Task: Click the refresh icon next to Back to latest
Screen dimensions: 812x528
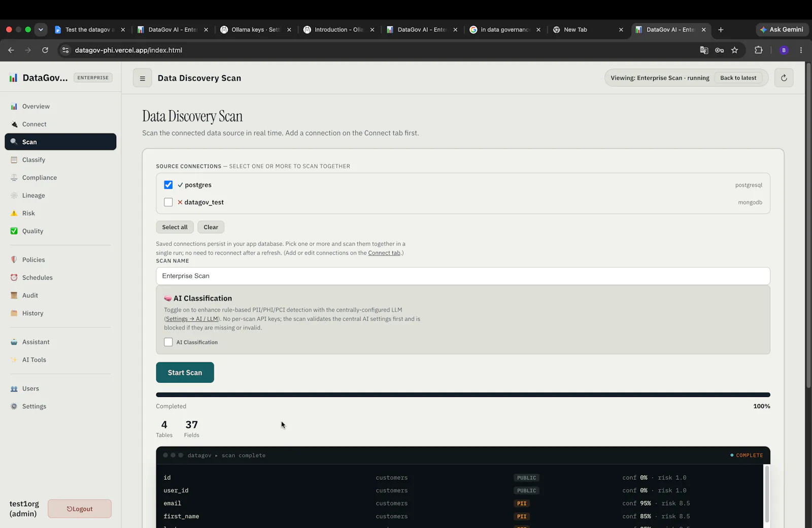Action: (784, 78)
